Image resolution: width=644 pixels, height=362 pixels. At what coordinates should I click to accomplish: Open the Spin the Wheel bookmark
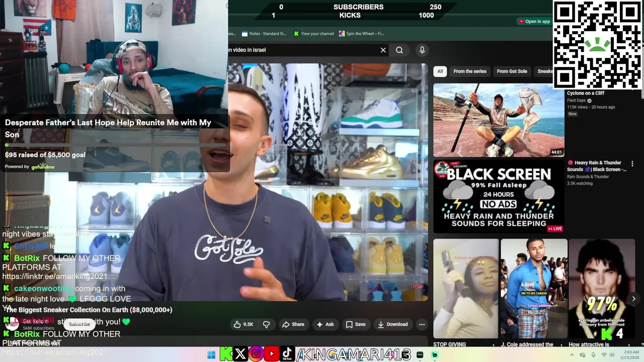click(361, 34)
